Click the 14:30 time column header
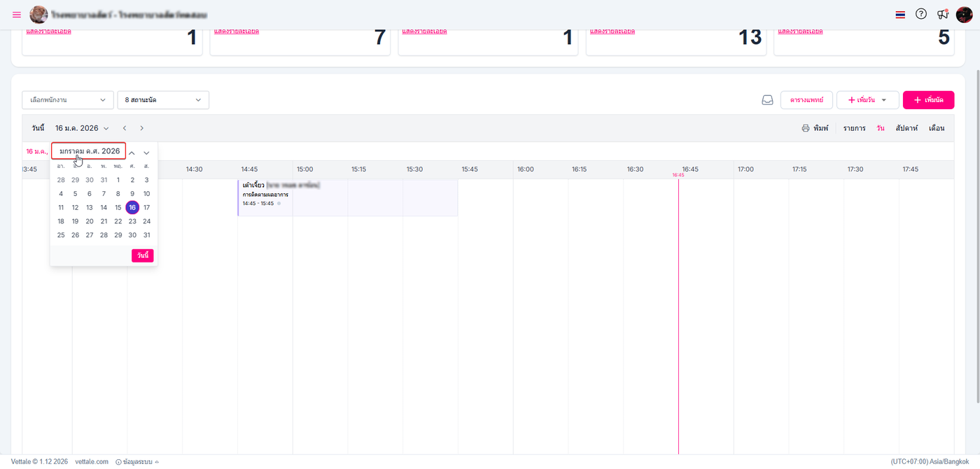Viewport: 980px width, 469px height. pos(194,169)
